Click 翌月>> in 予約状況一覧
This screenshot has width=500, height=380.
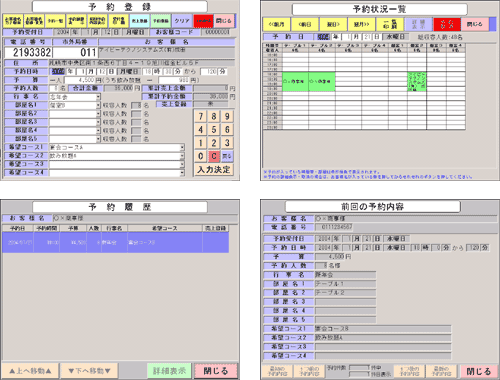[x=361, y=24]
